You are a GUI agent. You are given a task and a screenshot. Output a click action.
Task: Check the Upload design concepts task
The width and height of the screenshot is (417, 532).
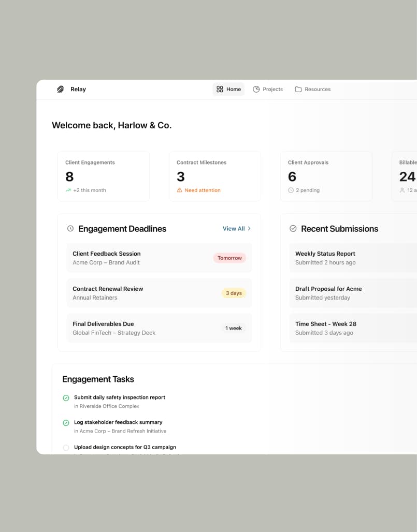(x=66, y=448)
